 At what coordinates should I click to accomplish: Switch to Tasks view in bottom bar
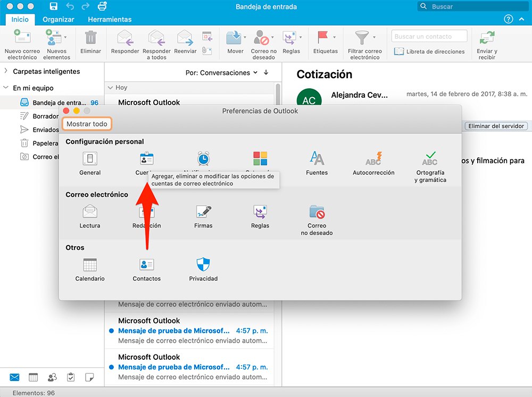click(x=71, y=377)
